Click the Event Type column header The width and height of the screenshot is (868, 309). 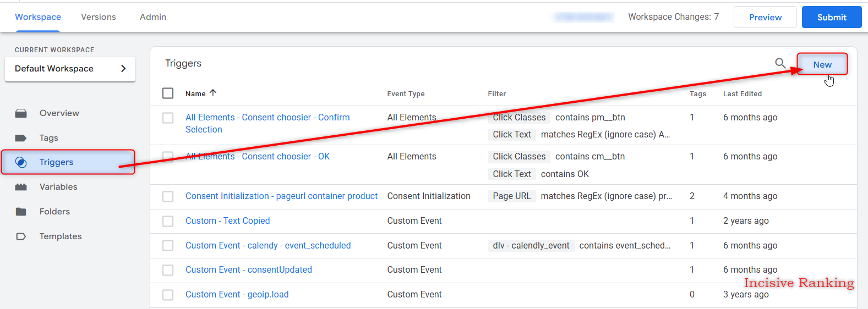(406, 94)
